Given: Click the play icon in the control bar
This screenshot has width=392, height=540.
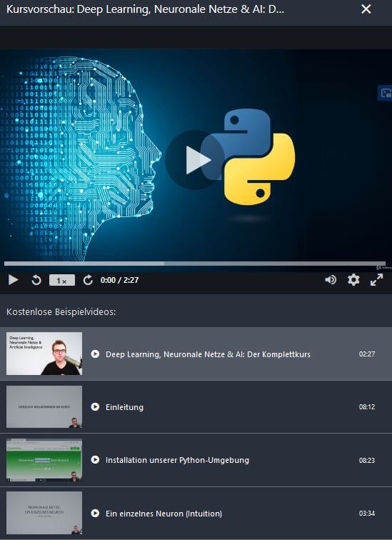Looking at the screenshot, I should (x=13, y=280).
